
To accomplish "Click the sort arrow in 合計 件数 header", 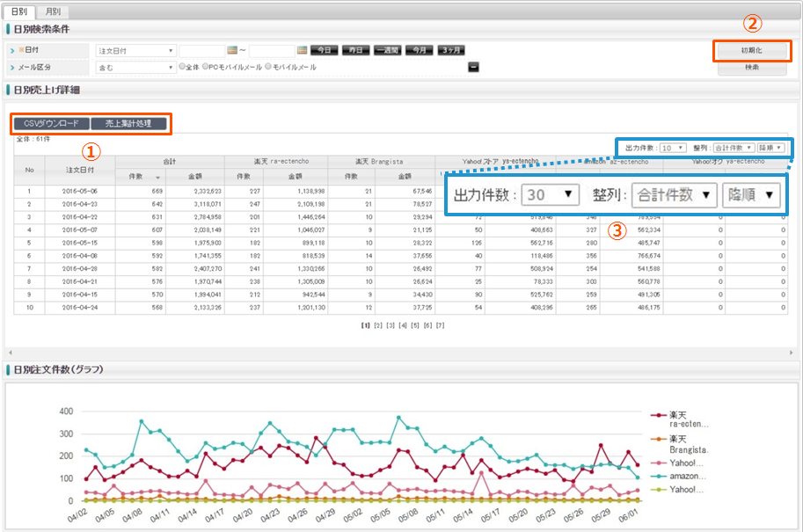I will (157, 177).
